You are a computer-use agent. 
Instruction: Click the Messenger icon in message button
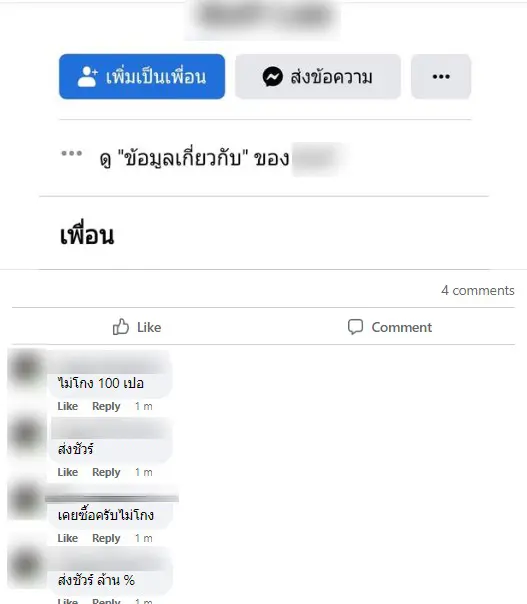(272, 77)
